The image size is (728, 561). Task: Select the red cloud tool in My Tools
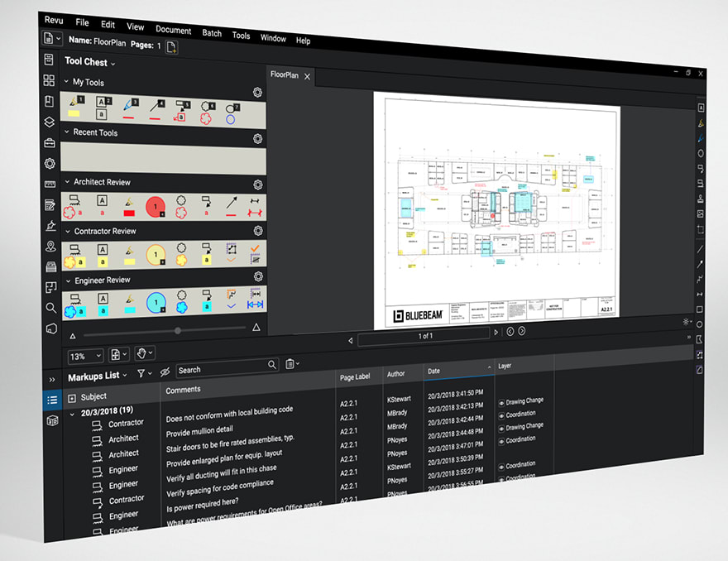(x=207, y=113)
